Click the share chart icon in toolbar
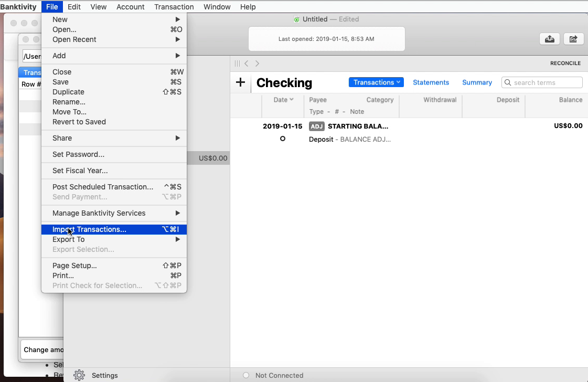The image size is (588, 382). [x=573, y=39]
